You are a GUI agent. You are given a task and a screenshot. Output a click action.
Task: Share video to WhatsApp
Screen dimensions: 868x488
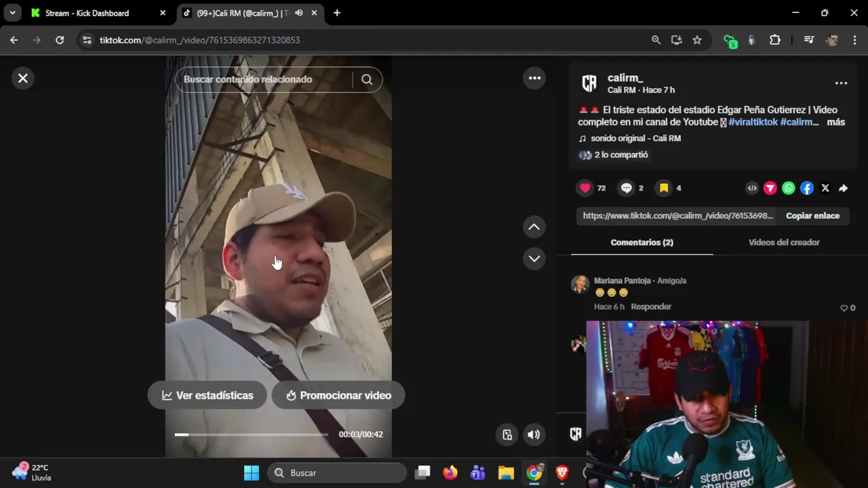[789, 188]
